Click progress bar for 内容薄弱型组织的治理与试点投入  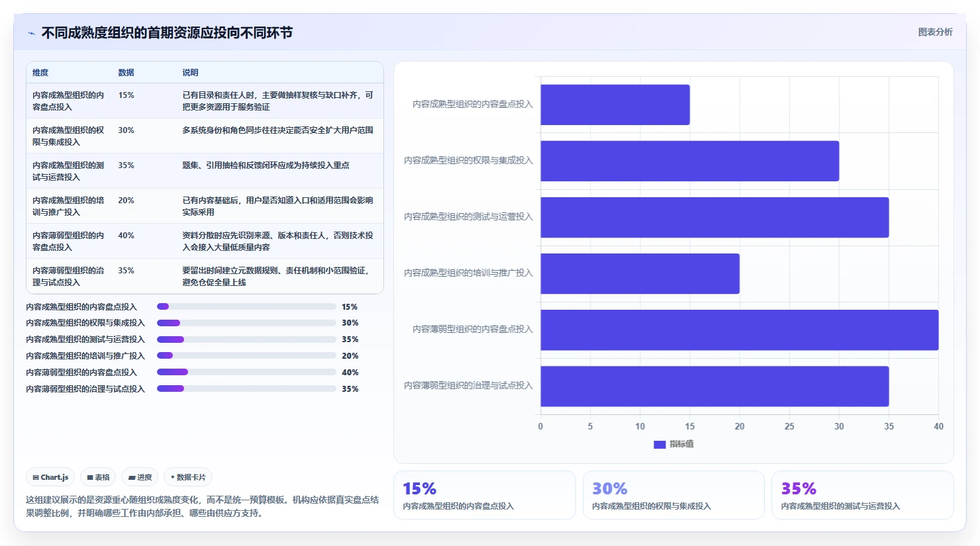coord(246,388)
